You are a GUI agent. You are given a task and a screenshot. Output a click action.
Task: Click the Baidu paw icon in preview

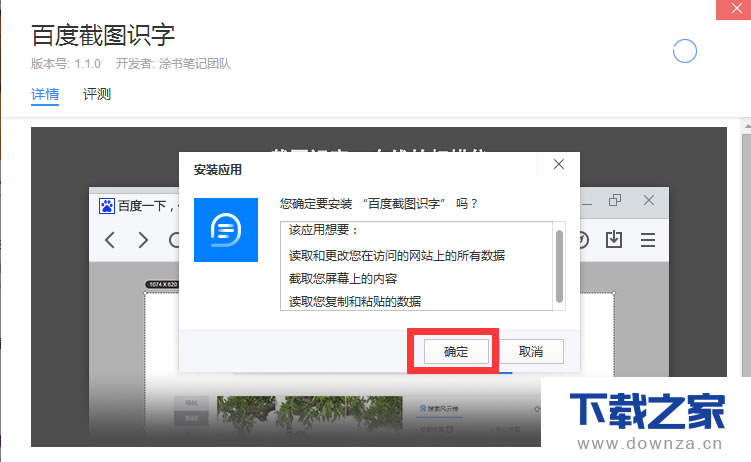106,206
